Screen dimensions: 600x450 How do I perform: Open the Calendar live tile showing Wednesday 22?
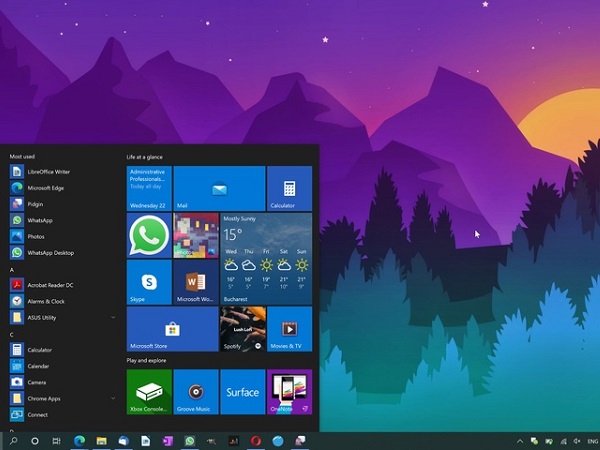[149, 188]
